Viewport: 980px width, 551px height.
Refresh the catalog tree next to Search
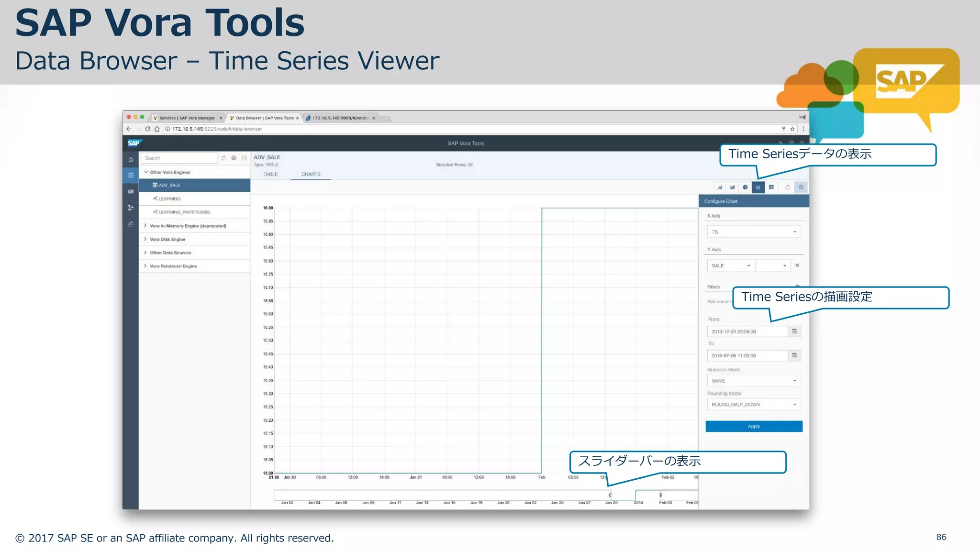point(223,158)
